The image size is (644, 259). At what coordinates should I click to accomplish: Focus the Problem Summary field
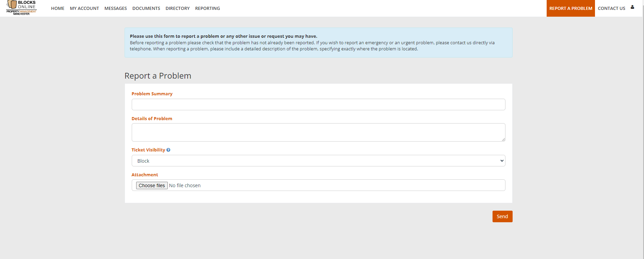click(x=318, y=104)
